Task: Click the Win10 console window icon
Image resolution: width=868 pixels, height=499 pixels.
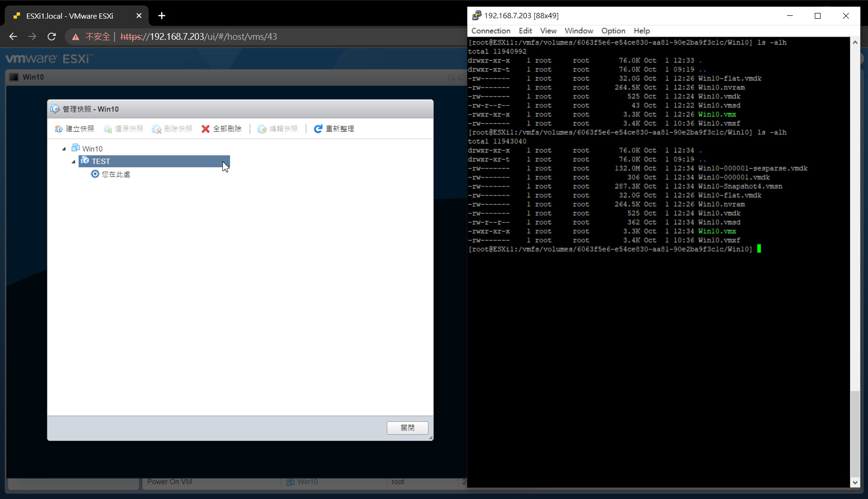Action: pos(14,77)
